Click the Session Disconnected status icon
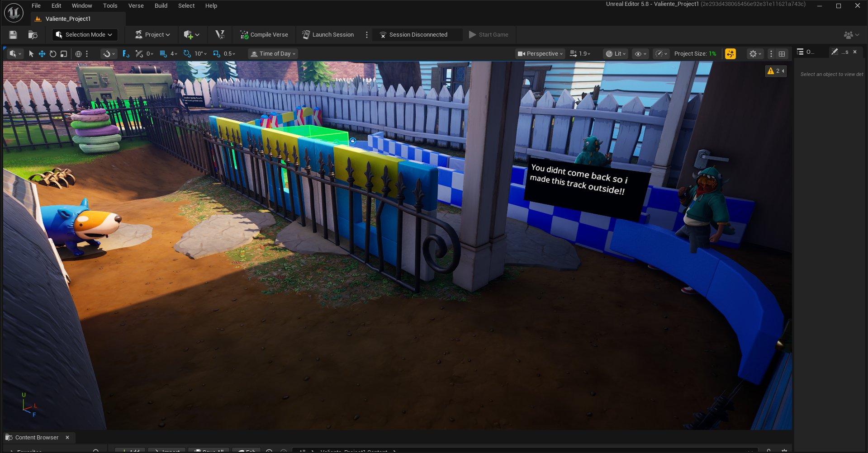 click(383, 35)
